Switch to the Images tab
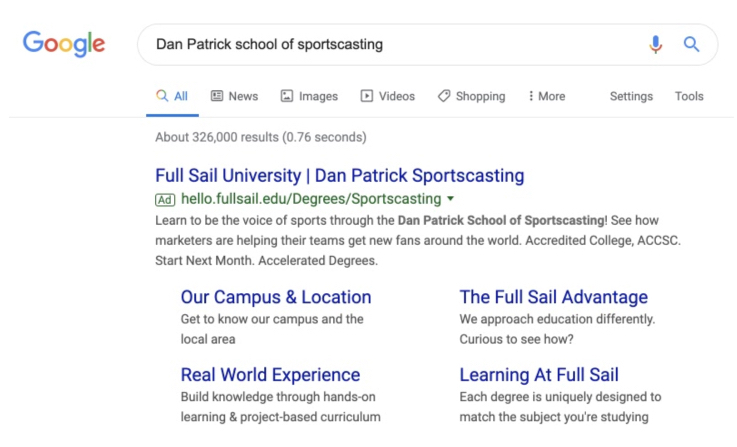Screen dimensions: 737x447 pos(309,96)
